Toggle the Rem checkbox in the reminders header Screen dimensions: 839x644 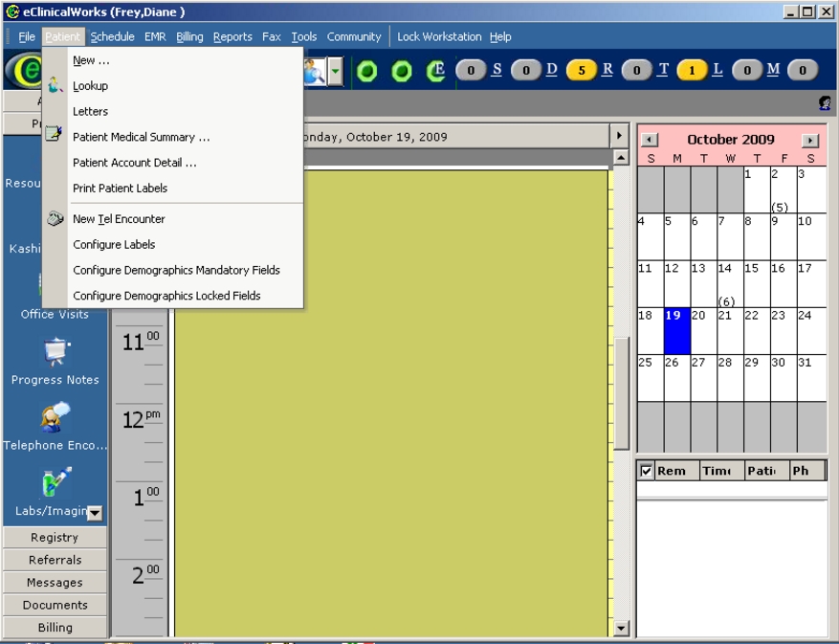click(x=646, y=471)
